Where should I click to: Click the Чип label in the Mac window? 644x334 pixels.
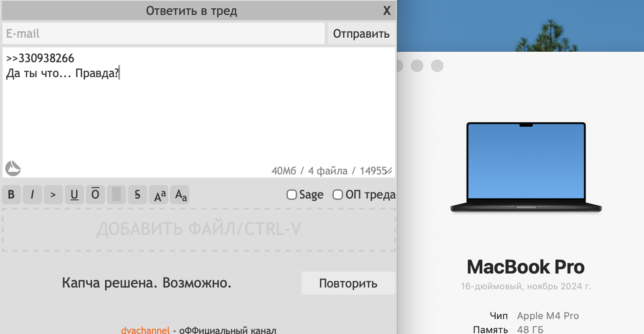click(x=499, y=316)
